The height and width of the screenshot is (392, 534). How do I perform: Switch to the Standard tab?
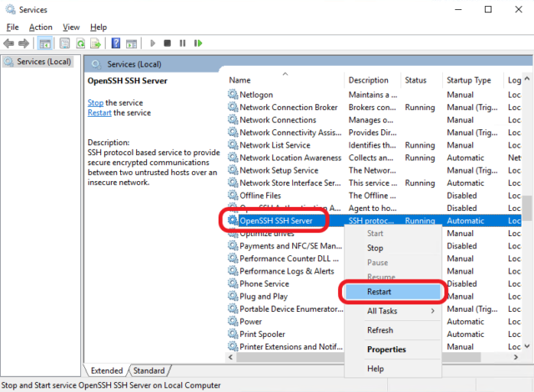pos(149,370)
